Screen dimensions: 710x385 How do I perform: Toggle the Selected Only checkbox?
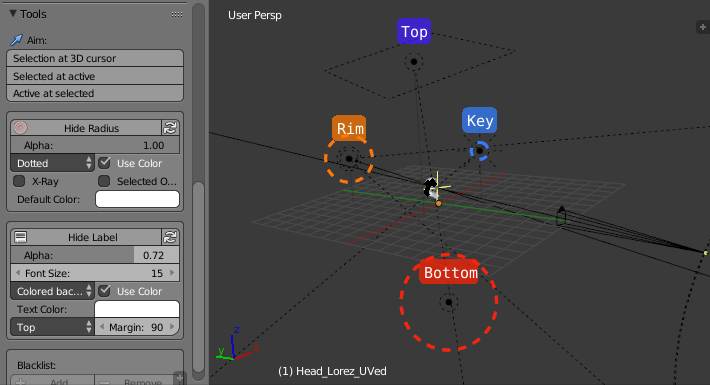pos(104,181)
